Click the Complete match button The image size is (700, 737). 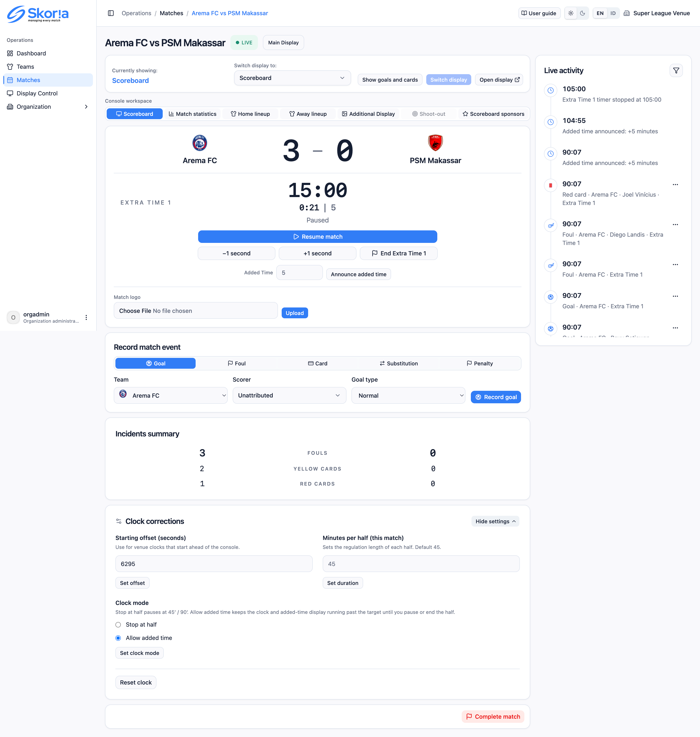pos(492,716)
